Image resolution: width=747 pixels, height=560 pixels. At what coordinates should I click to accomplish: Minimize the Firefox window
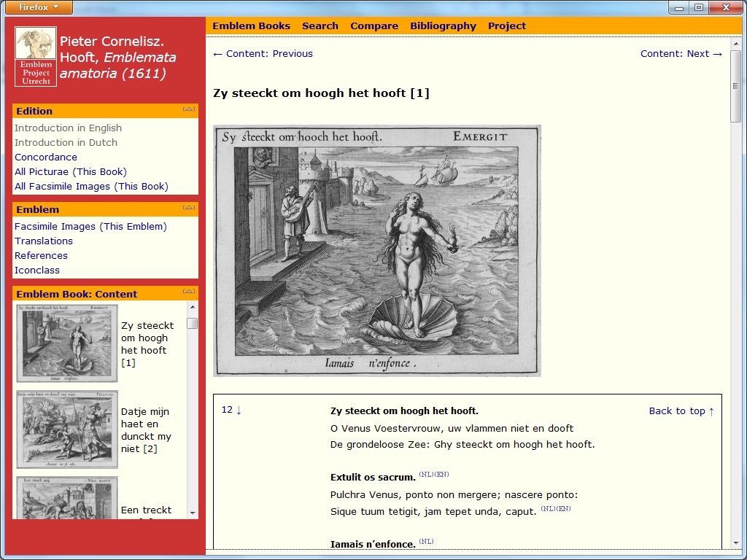[679, 7]
